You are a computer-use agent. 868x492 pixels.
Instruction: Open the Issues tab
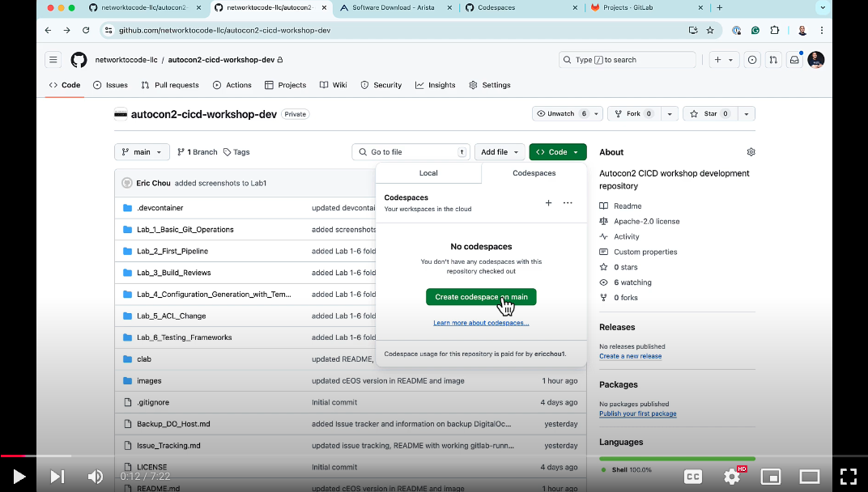111,85
